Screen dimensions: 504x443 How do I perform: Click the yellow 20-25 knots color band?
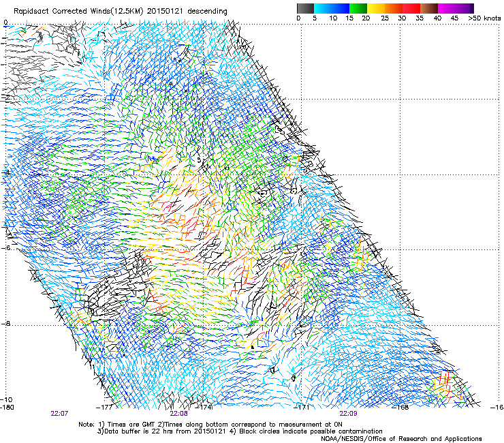pos(376,8)
